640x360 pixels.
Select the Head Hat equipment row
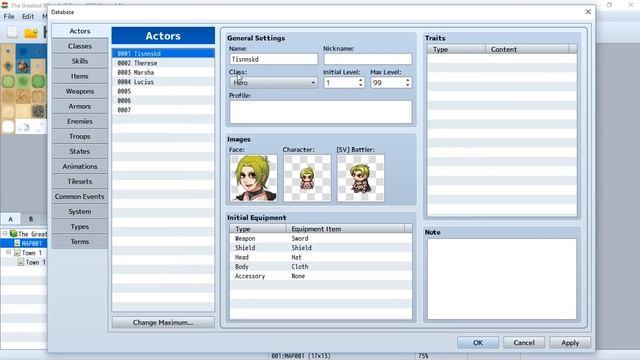320,257
